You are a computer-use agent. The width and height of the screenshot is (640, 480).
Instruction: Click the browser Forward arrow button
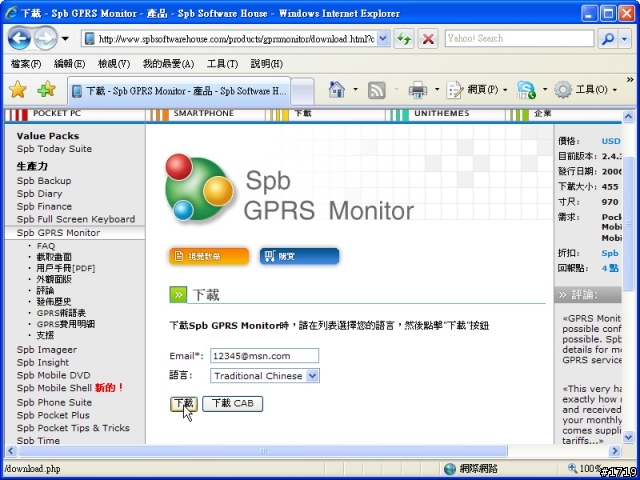tap(45, 39)
